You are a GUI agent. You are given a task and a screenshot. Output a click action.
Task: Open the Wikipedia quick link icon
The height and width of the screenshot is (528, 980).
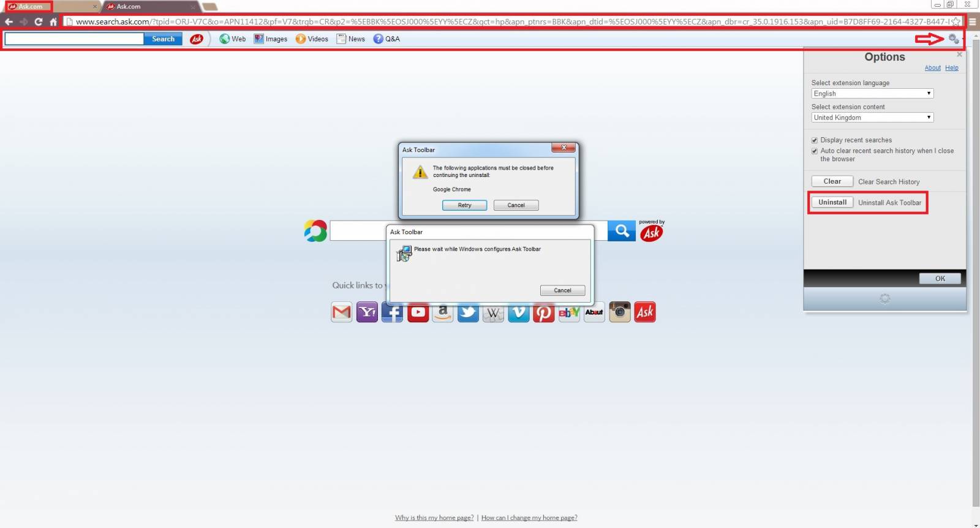(493, 312)
